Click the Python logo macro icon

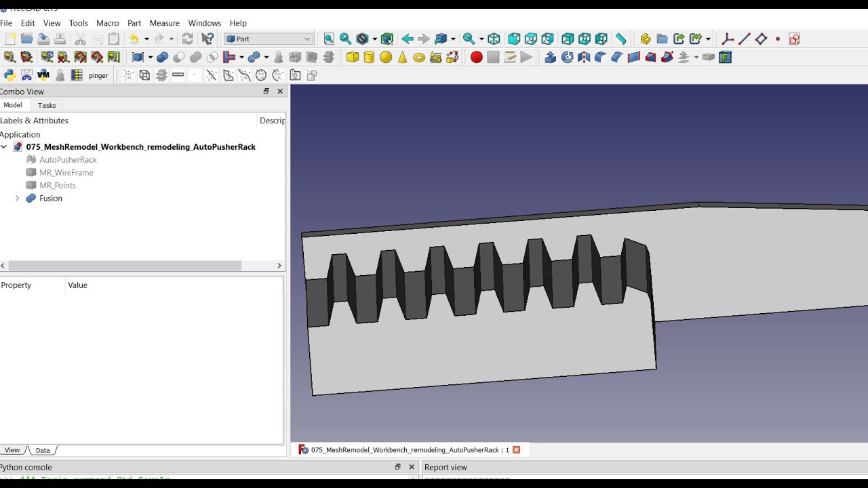(10, 75)
